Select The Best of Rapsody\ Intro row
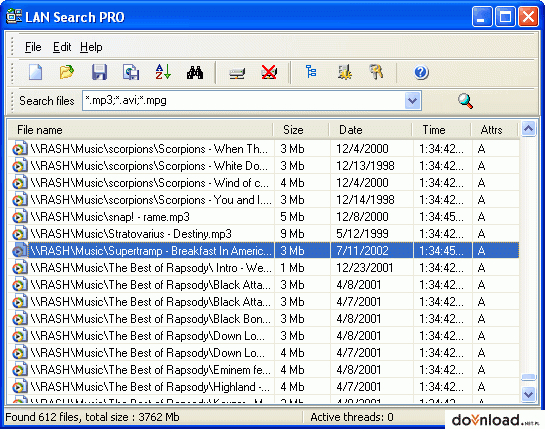This screenshot has height=429, width=545. 263,268
